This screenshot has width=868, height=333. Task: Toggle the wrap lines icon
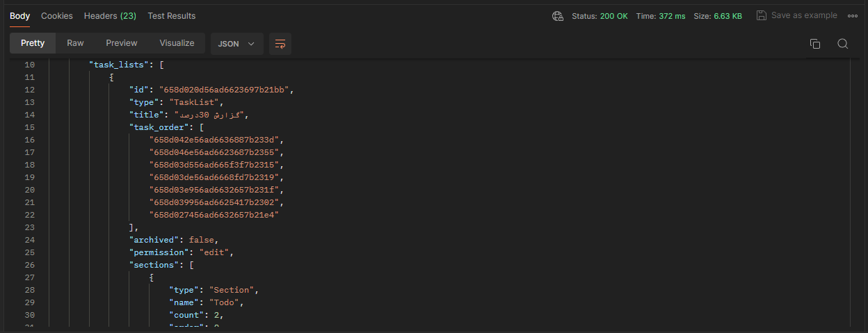280,43
